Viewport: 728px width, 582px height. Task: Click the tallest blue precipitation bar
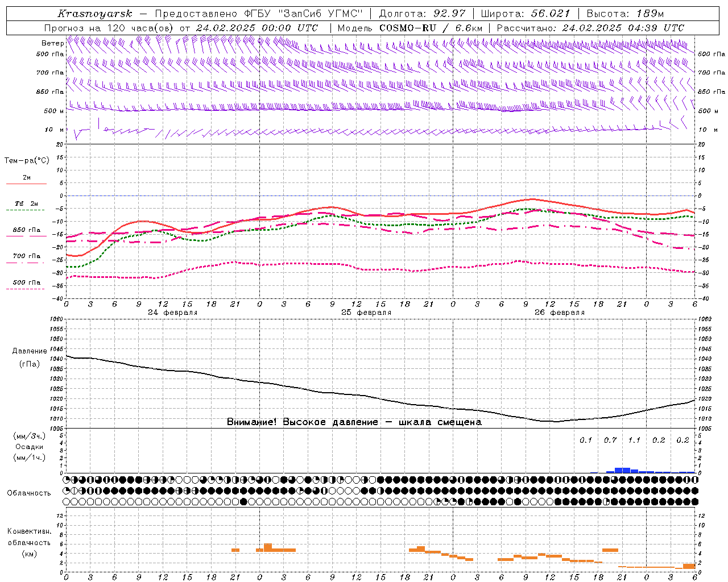pyautogui.click(x=622, y=470)
